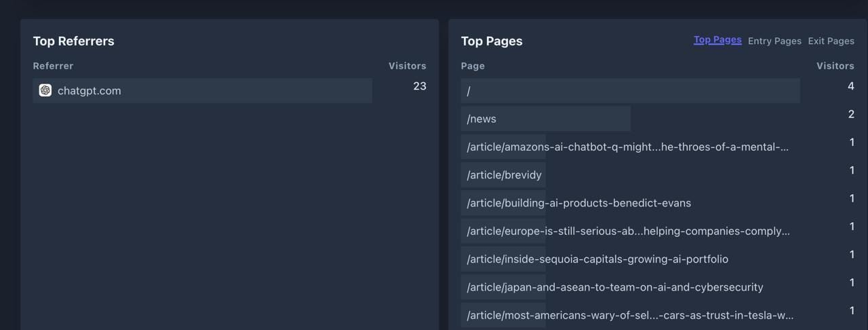Open the Benedict Evans AI products article
The image size is (868, 330).
coord(578,203)
